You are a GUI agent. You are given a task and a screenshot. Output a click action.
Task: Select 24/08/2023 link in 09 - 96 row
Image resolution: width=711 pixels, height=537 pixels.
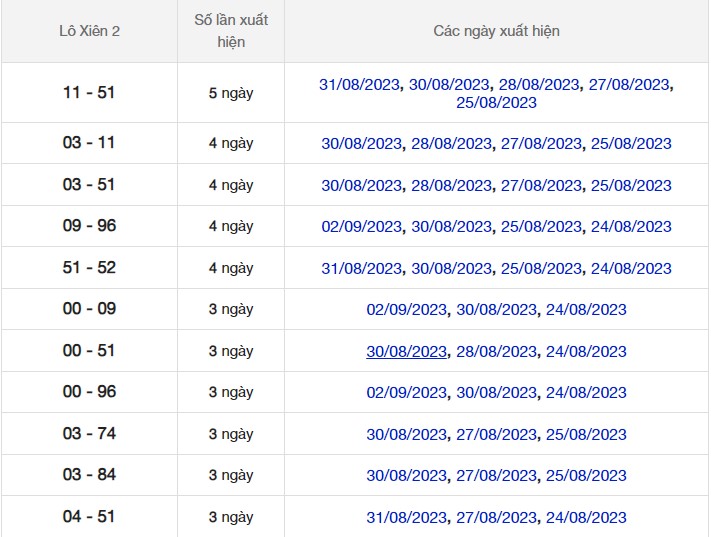point(631,227)
